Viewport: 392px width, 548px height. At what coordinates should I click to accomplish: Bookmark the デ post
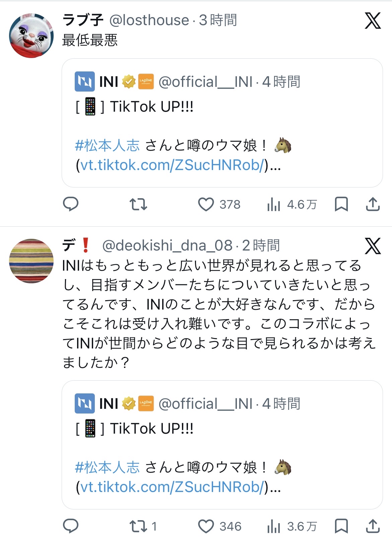click(x=341, y=526)
